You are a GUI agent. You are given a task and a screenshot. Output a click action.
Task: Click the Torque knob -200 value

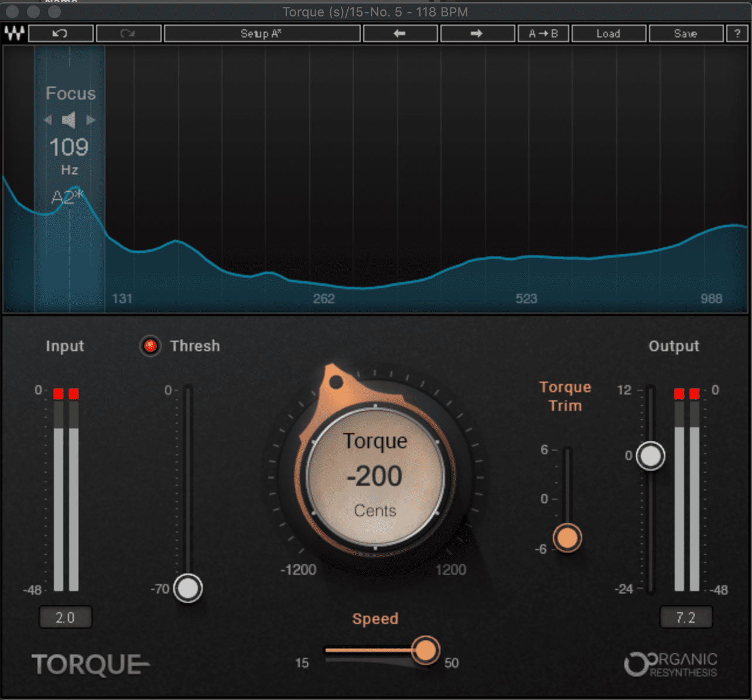pos(375,476)
